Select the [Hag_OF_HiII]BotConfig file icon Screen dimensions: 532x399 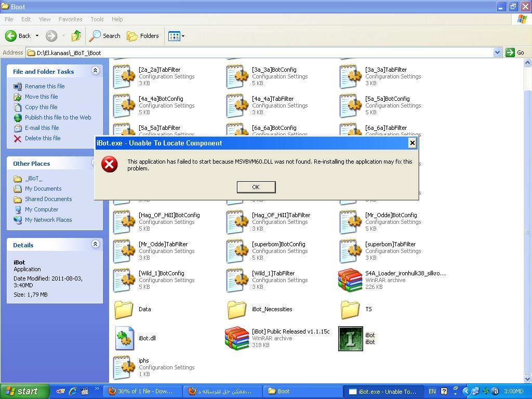pos(124,222)
